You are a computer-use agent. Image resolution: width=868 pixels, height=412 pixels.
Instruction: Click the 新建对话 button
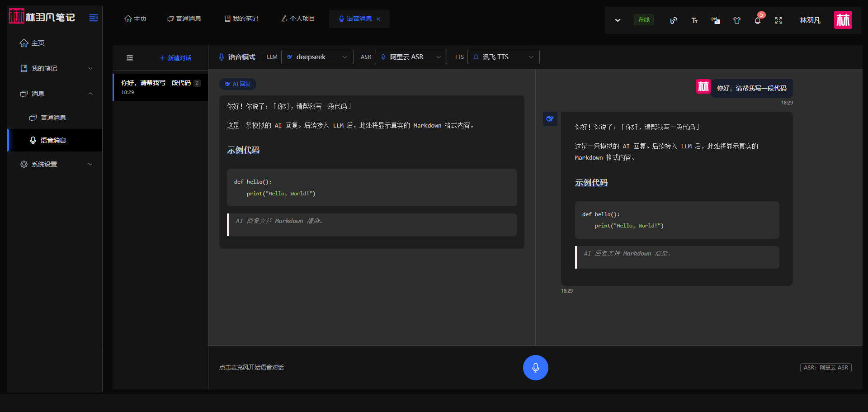[175, 58]
